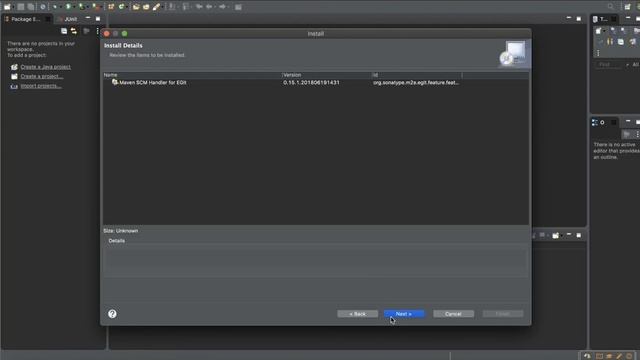The height and width of the screenshot is (360, 640).
Task: Open help with the question mark icon
Action: 112,313
